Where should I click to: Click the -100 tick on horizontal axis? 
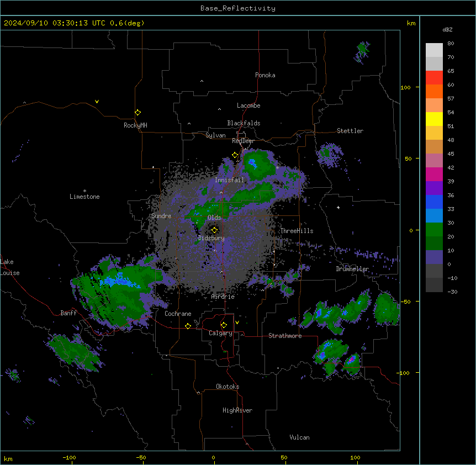pos(69,457)
